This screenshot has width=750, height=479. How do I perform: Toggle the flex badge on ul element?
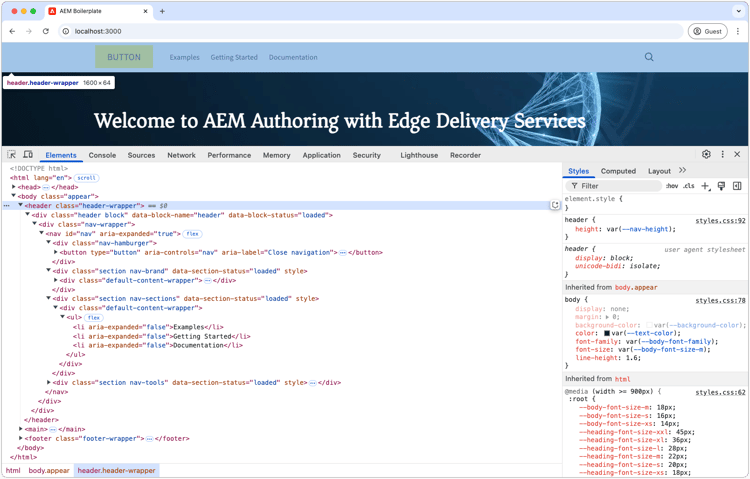94,318
